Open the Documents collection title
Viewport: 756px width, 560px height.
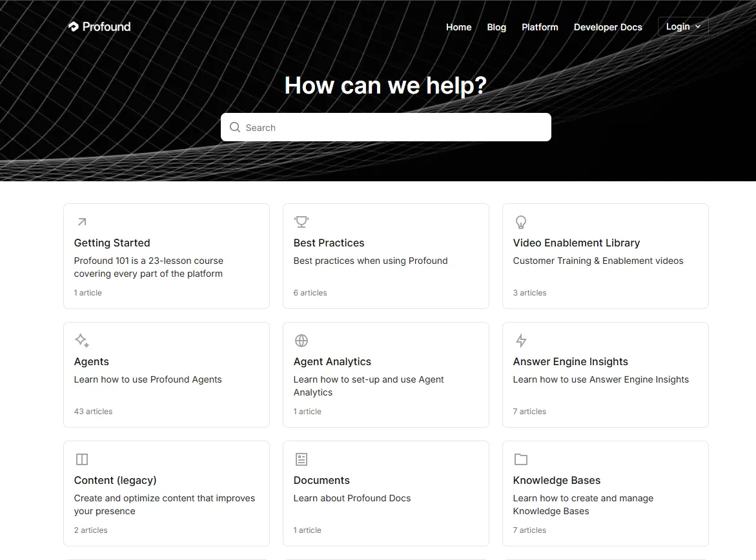(322, 481)
